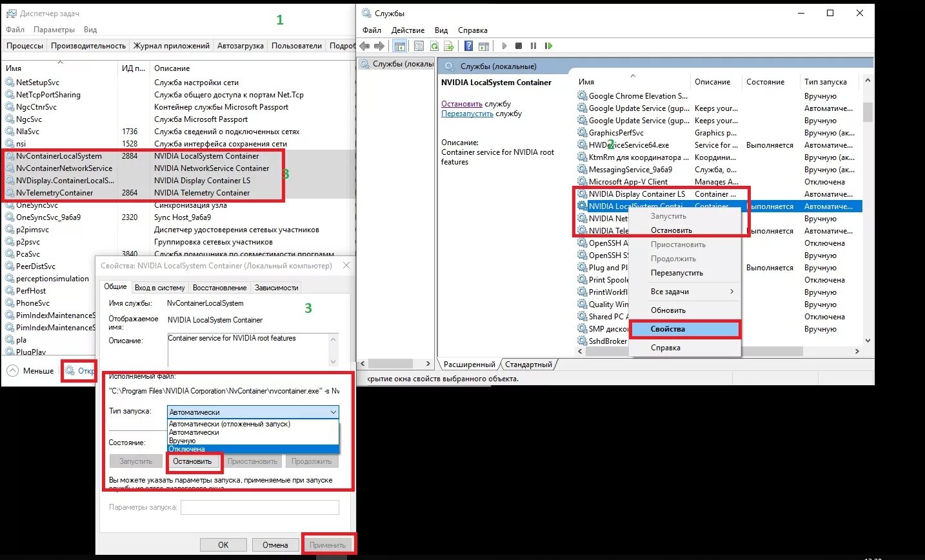925x560 pixels.
Task: Click the Службы (локальные) tree node icon
Action: [x=366, y=64]
